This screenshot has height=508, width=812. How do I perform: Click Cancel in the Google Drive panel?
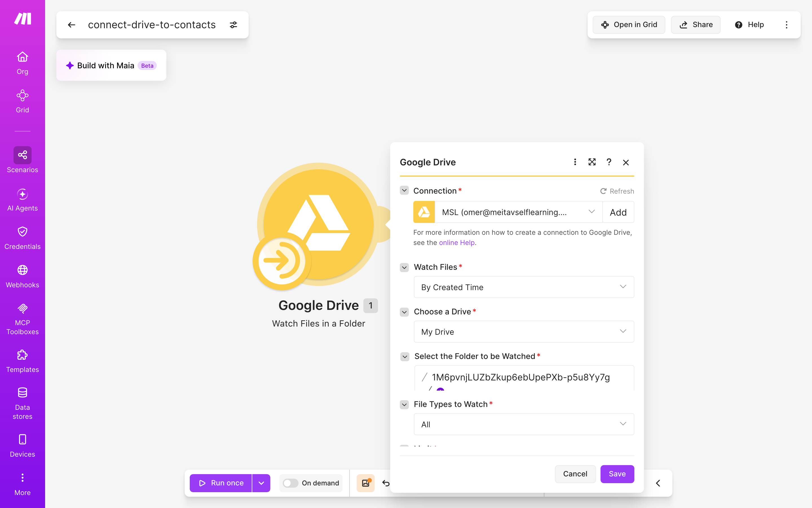(x=575, y=474)
